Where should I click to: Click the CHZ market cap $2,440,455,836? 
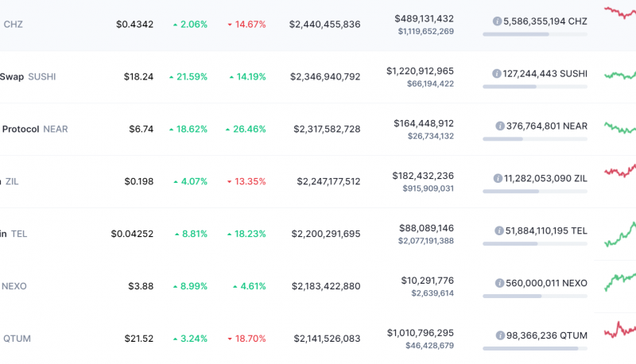pyautogui.click(x=325, y=25)
